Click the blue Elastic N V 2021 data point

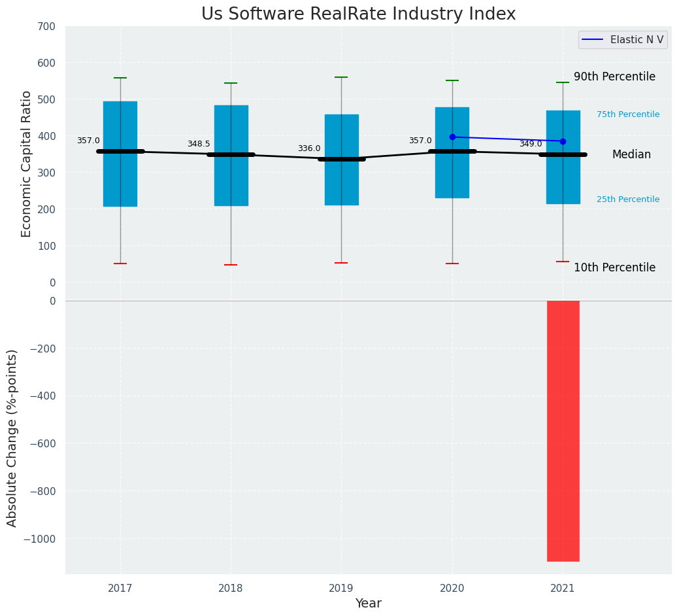563,142
